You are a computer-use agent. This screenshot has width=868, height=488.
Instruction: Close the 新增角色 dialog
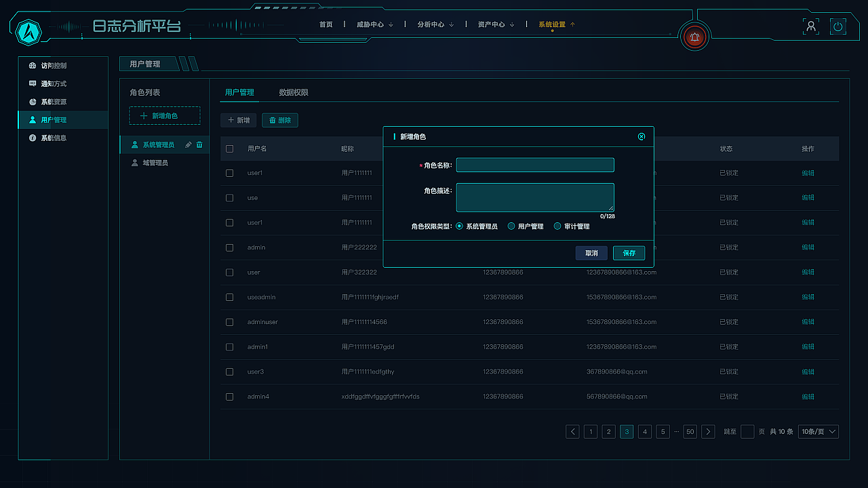coord(642,136)
